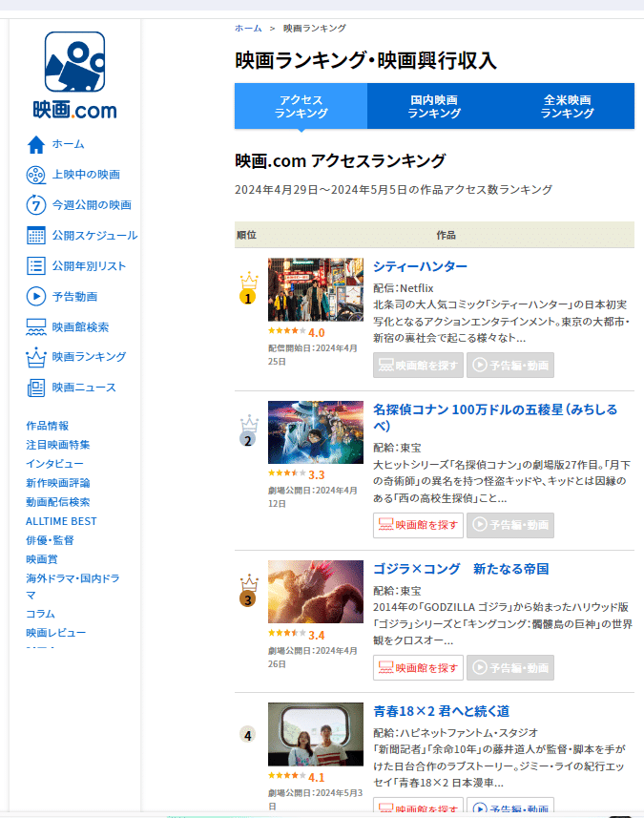Open the ホーム breadcrumb link

(x=248, y=29)
